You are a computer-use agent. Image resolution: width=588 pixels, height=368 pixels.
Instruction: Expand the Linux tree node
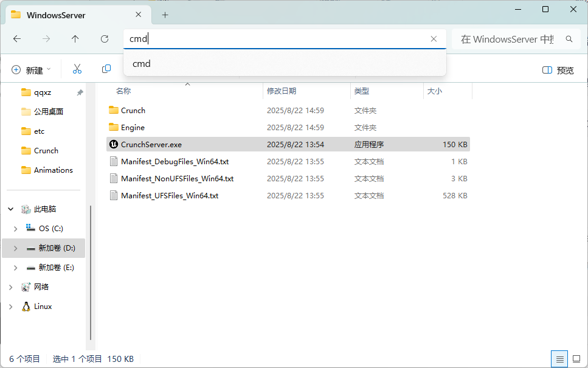point(11,307)
